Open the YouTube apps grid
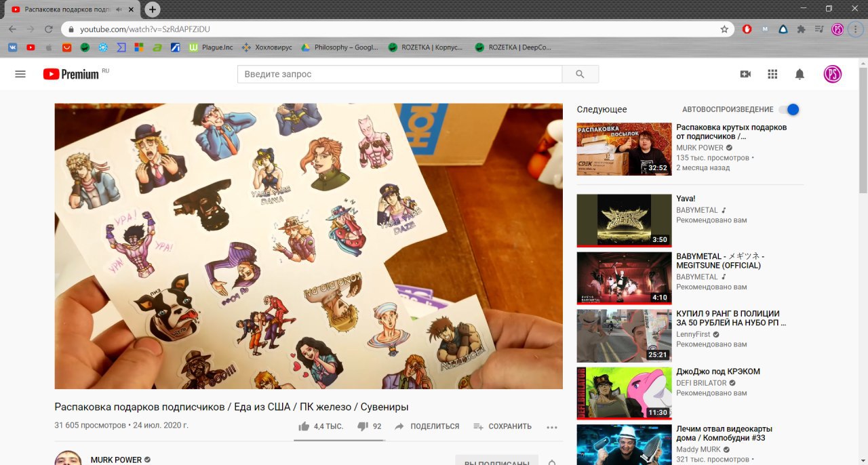This screenshot has height=465, width=868. click(x=772, y=74)
